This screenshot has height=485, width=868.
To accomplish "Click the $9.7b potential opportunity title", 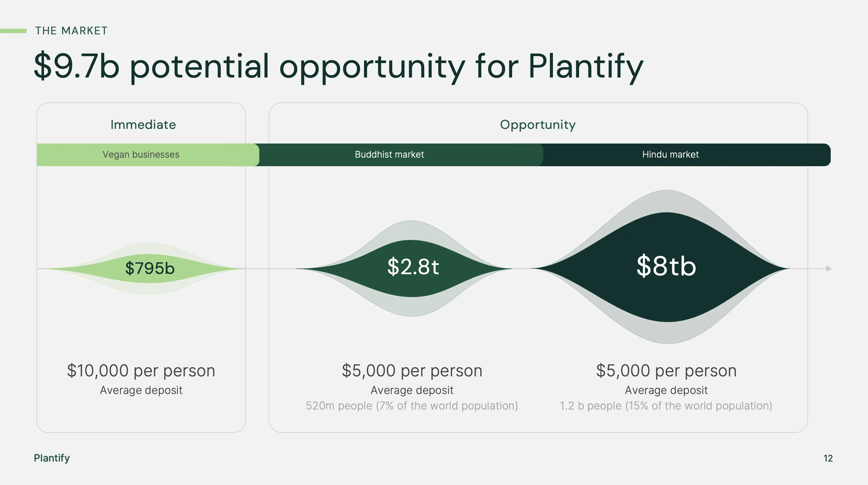I will [339, 66].
